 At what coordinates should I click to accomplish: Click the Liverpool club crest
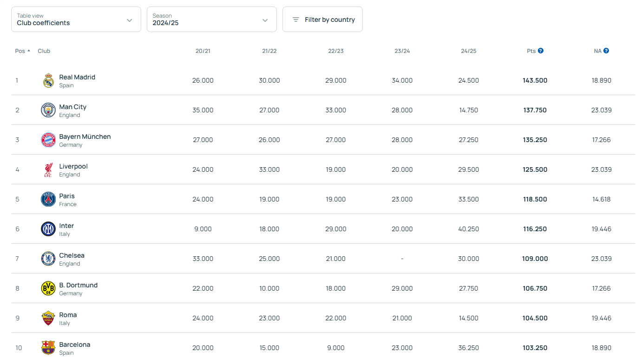48,169
